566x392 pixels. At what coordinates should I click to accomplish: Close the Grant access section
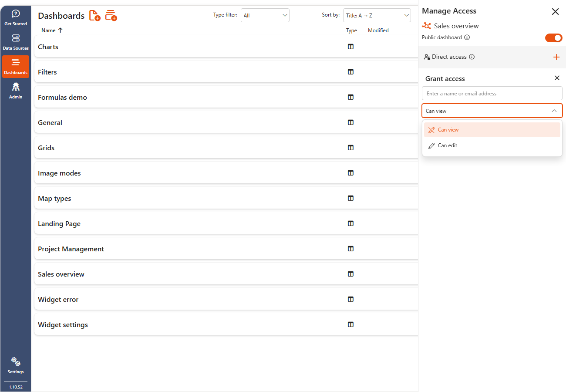[557, 78]
